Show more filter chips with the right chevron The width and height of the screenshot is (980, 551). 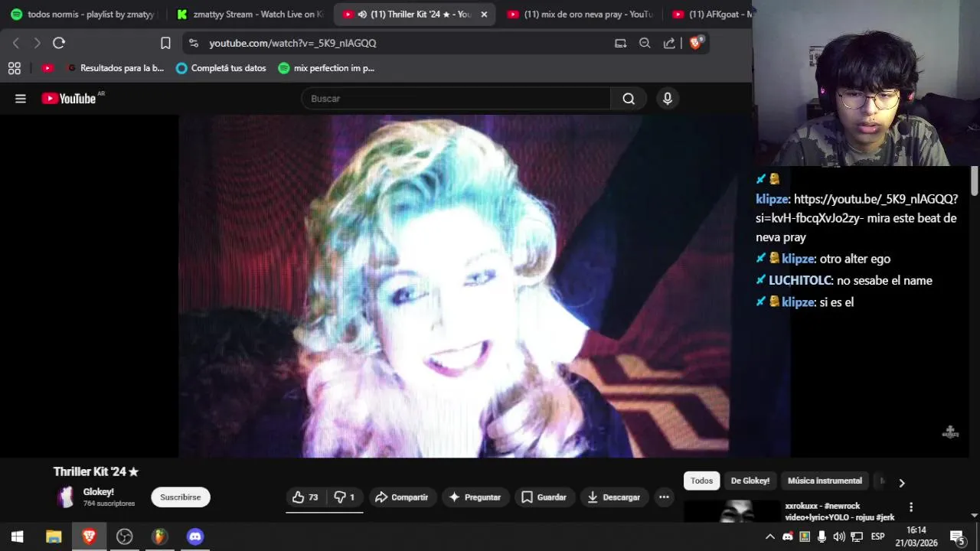pyautogui.click(x=901, y=483)
